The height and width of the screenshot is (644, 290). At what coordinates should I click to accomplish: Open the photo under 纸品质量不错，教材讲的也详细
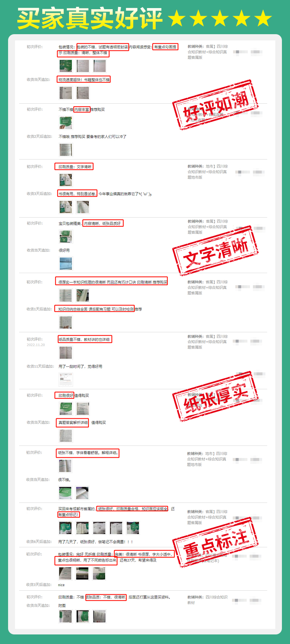[x=66, y=353]
